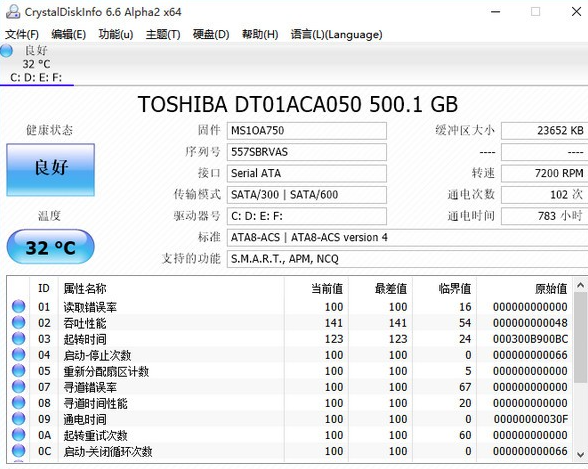Open the 功能(u) menu
The image size is (588, 469).
tap(116, 34)
